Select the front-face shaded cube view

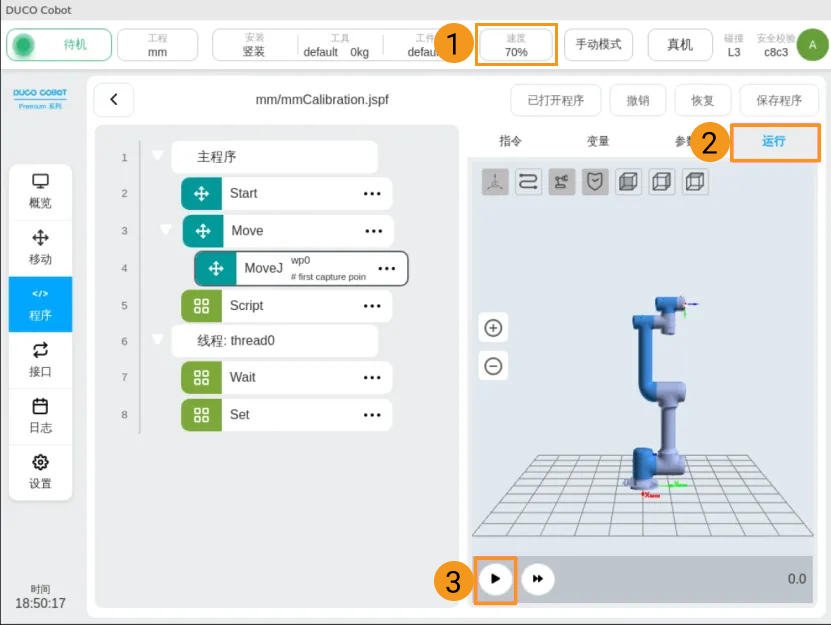[x=629, y=182]
